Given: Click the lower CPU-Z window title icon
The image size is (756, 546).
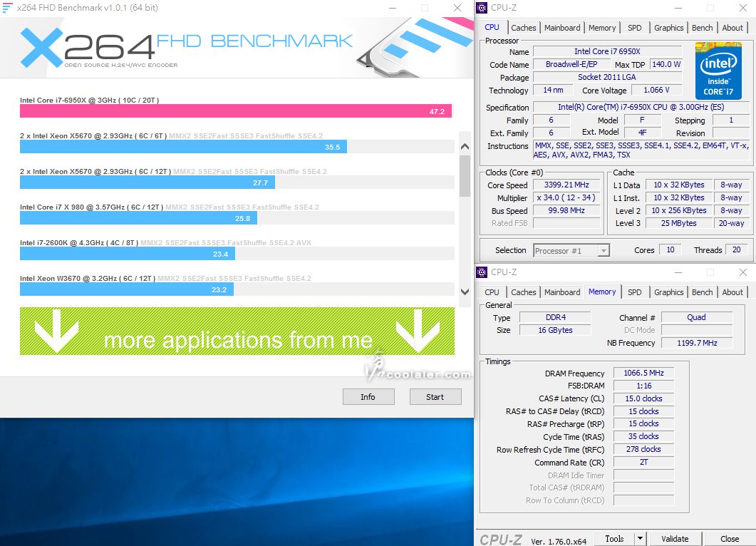Looking at the screenshot, I should (x=482, y=272).
